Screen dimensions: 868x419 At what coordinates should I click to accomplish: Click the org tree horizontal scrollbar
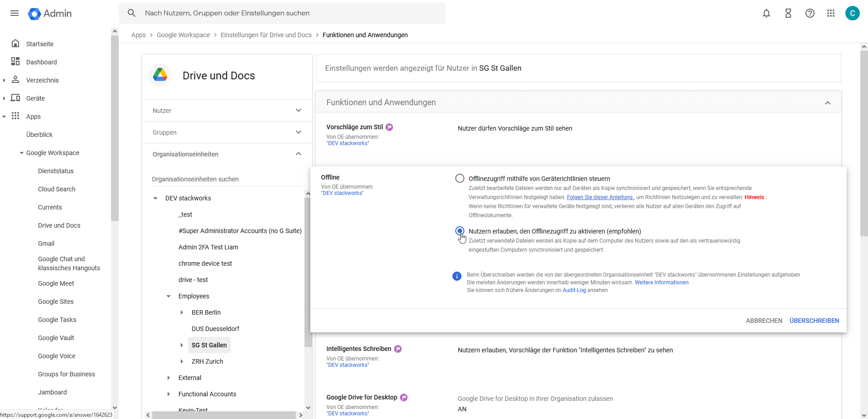coord(224,415)
